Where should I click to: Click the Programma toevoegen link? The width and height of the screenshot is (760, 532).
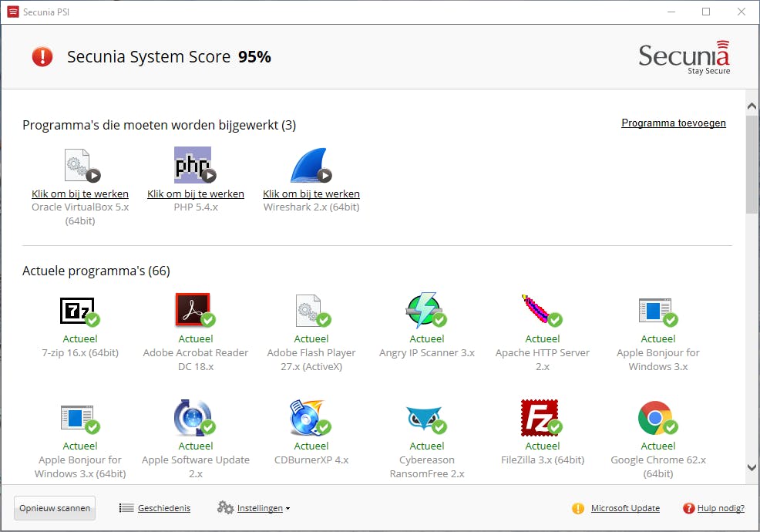tap(673, 123)
